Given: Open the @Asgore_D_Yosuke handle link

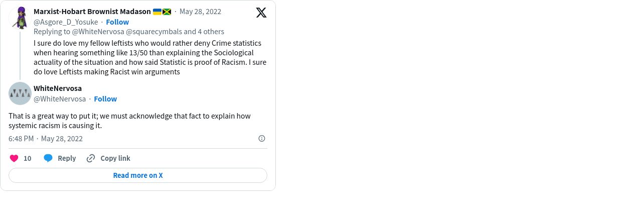Looking at the screenshot, I should tap(66, 22).
